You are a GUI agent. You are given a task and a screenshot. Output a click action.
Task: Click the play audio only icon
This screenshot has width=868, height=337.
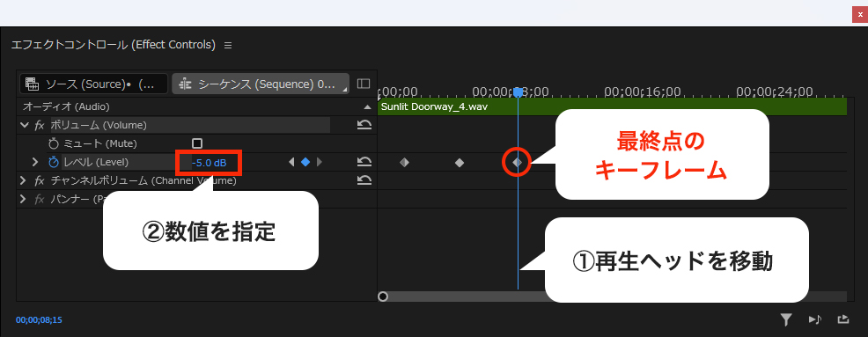(814, 319)
